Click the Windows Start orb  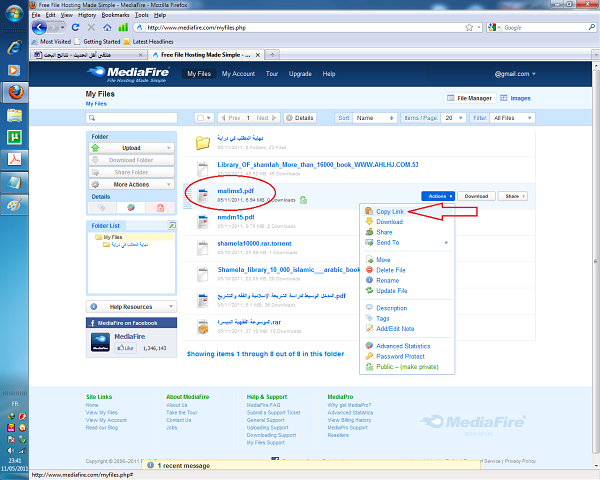(14, 14)
